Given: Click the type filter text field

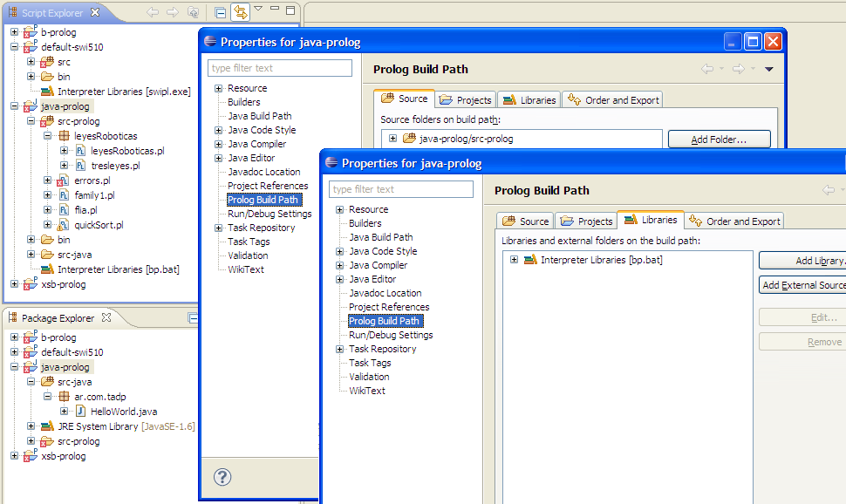Looking at the screenshot, I should pos(401,188).
